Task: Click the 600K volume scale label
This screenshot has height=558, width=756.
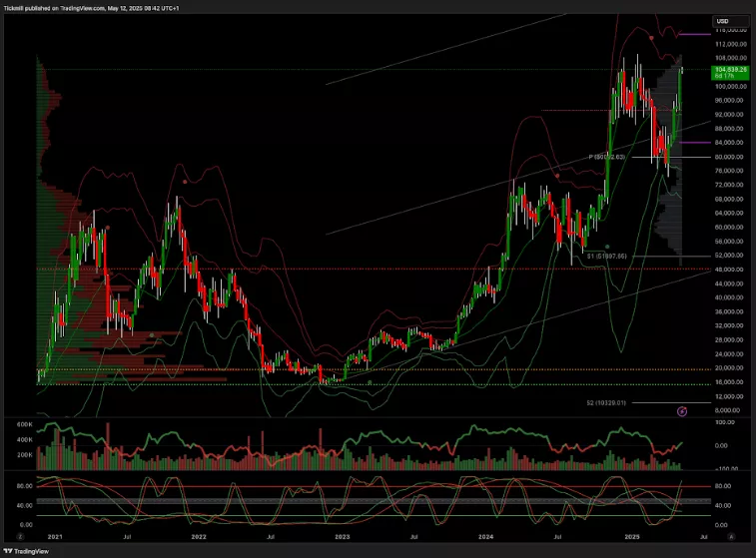Action: [x=24, y=424]
